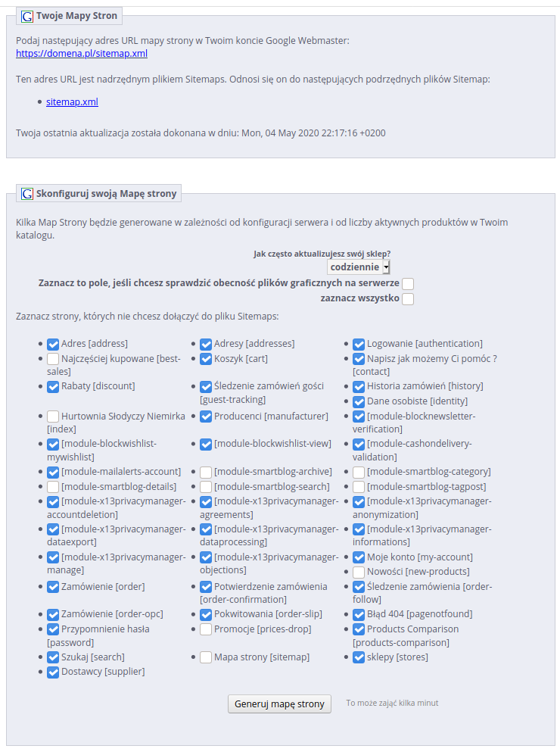Click the Generuj mapę strony button
The width and height of the screenshot is (560, 752).
click(x=279, y=704)
